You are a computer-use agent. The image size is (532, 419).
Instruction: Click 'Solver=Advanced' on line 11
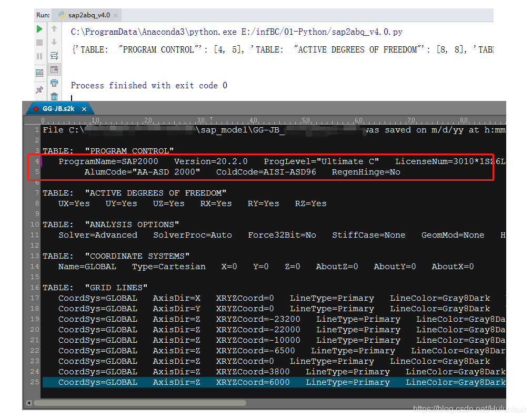click(x=98, y=235)
